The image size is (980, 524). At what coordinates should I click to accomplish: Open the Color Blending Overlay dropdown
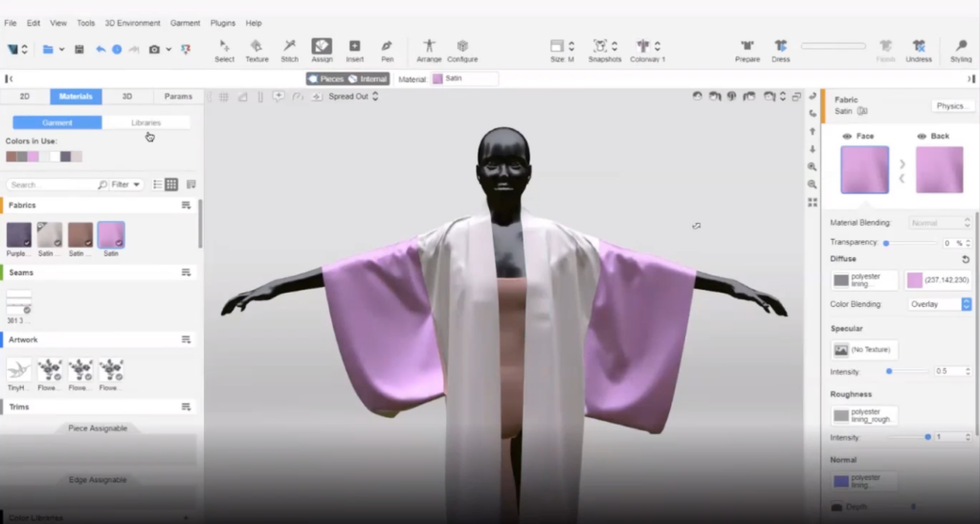939,304
